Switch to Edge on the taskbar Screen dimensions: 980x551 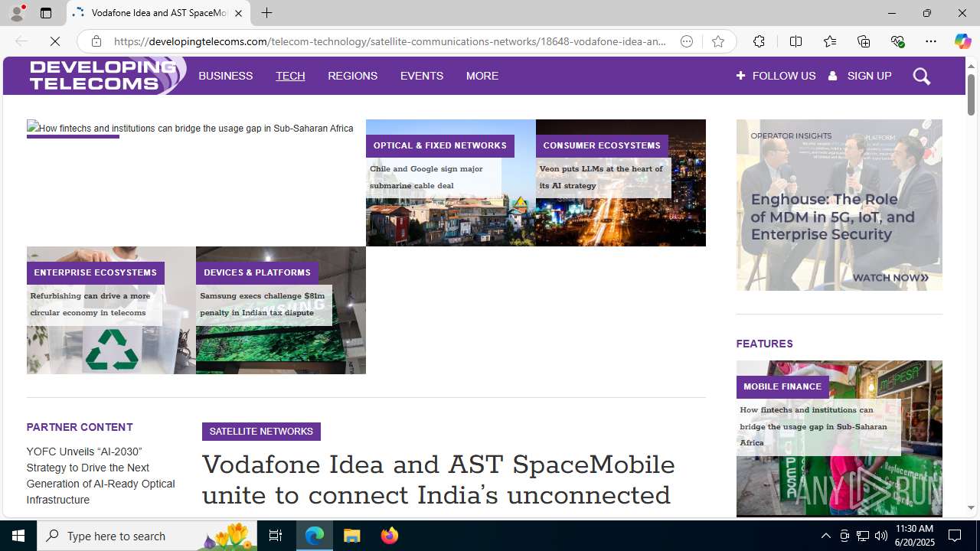(x=315, y=536)
